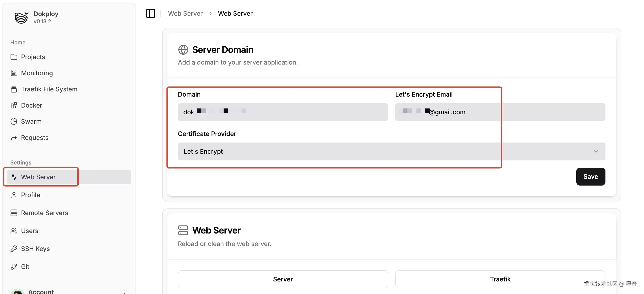Image resolution: width=644 pixels, height=294 pixels.
Task: Open Remote Servers settings
Action: point(45,213)
